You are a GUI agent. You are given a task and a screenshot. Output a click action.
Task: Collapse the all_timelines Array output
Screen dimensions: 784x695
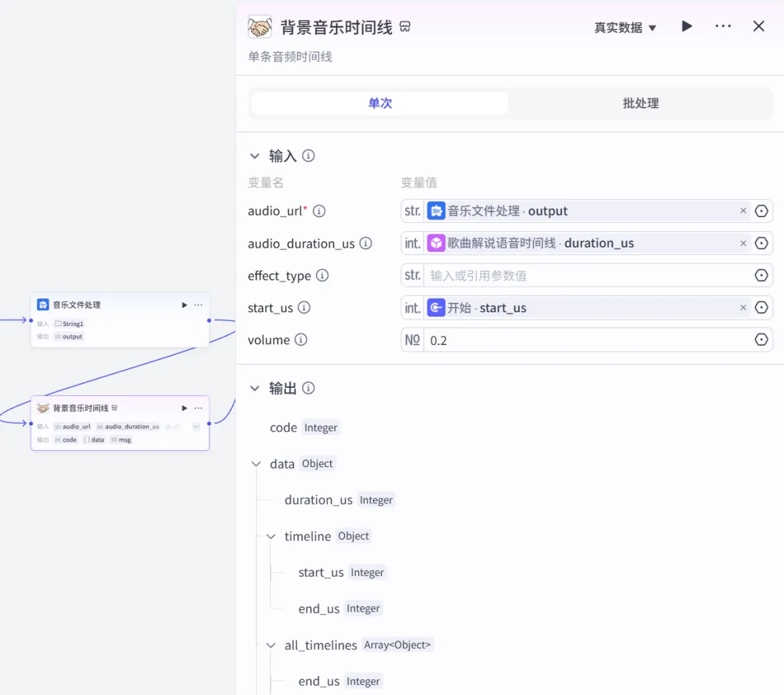click(271, 646)
